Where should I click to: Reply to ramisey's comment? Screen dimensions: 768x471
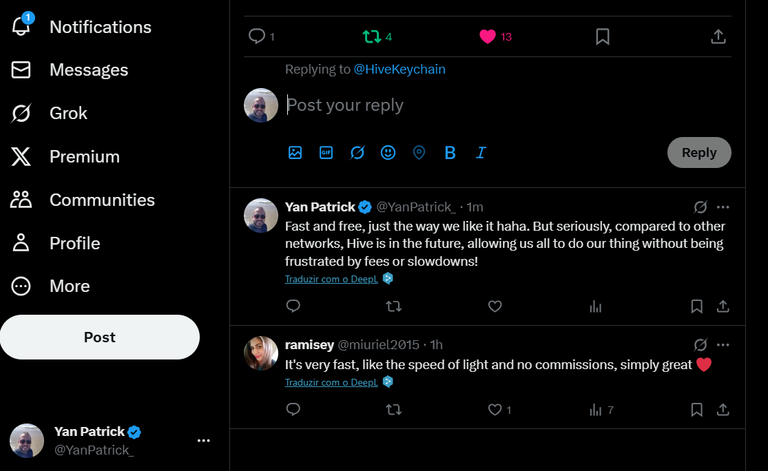tap(293, 409)
